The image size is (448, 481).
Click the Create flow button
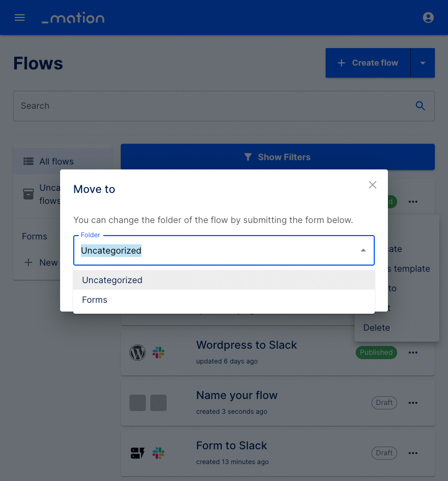click(368, 62)
